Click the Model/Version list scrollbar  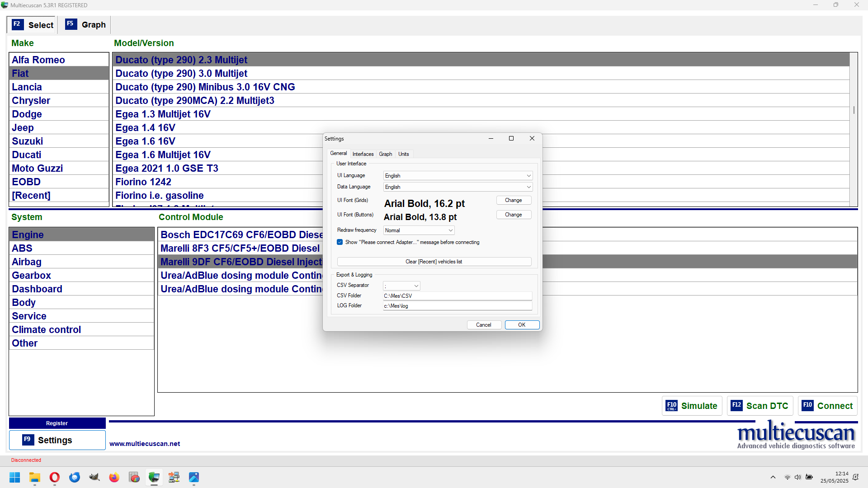[x=854, y=129]
